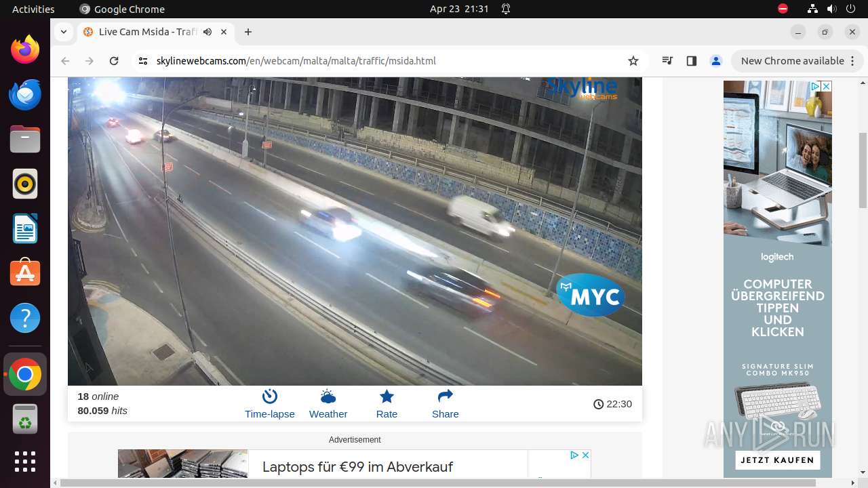Image resolution: width=868 pixels, height=488 pixels.
Task: Open ad info icon on Logitech ad
Action: click(x=815, y=86)
